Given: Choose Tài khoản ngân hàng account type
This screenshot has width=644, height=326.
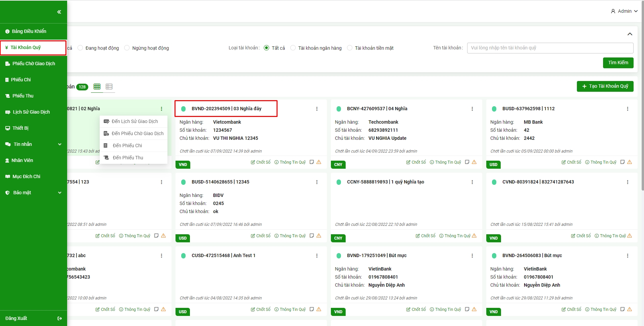Looking at the screenshot, I should (x=293, y=48).
